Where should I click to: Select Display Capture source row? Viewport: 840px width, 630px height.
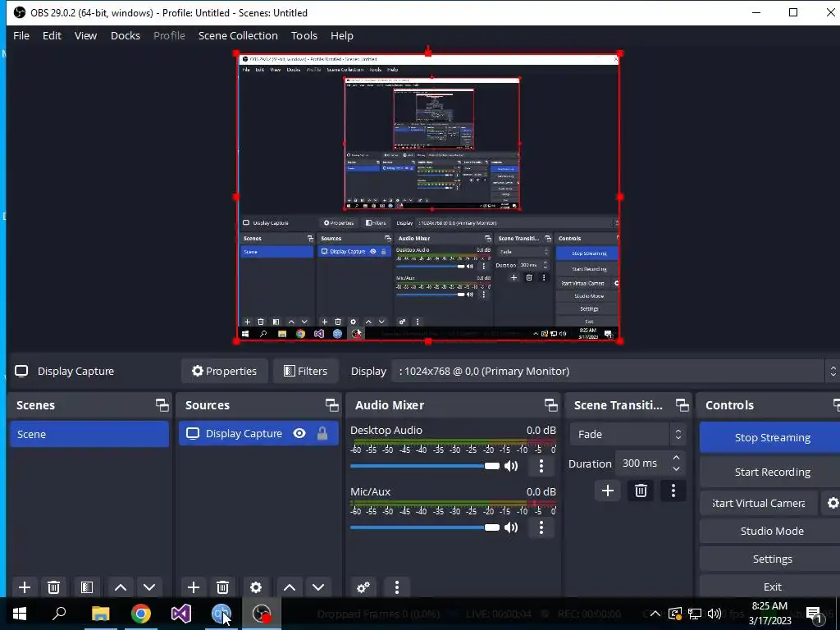[258, 433]
